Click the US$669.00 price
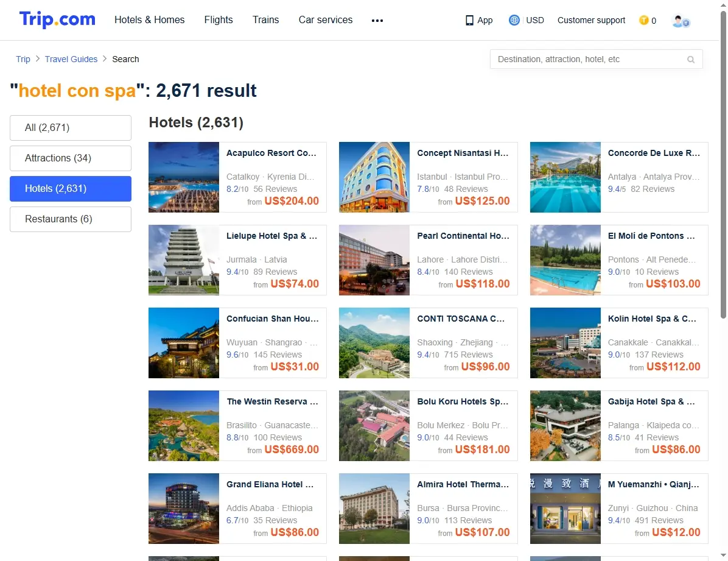The image size is (728, 561). coord(292,450)
